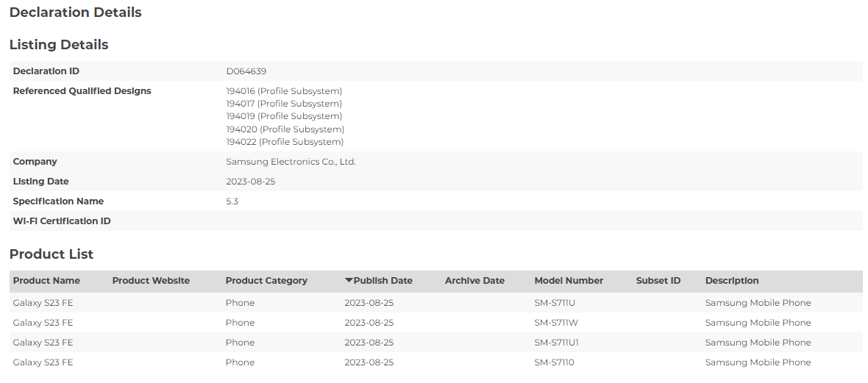
Task: Open referenced design 194017 Profile Subsystem
Action: point(284,104)
